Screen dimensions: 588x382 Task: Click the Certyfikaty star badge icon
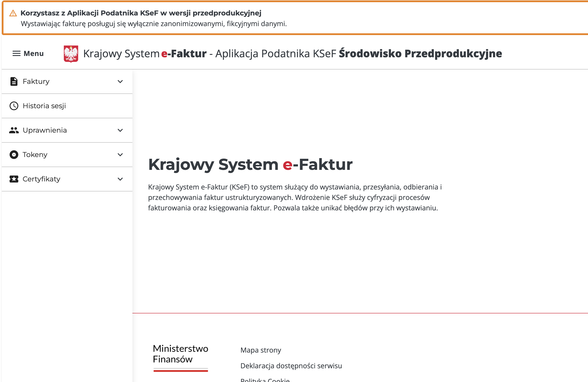click(x=14, y=179)
